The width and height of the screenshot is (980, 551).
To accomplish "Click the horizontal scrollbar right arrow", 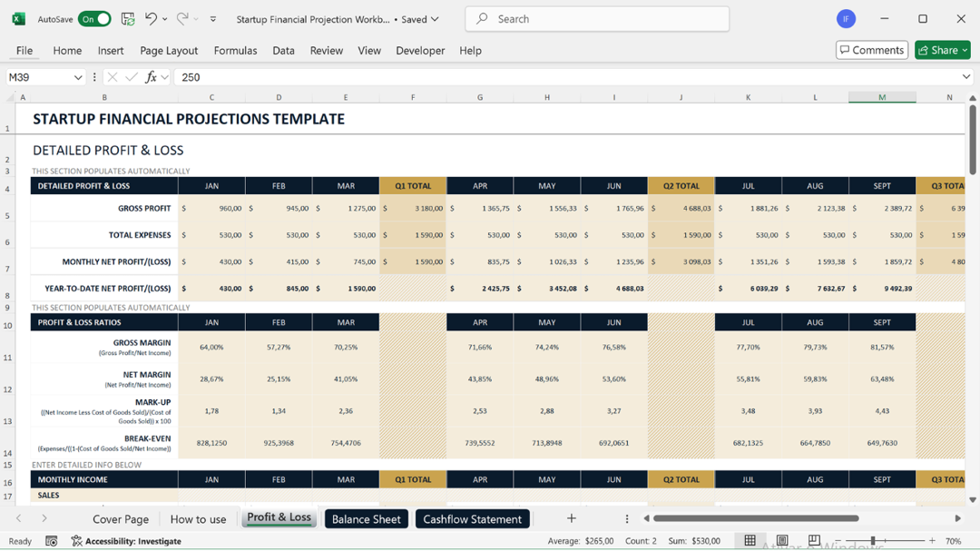I will (957, 517).
